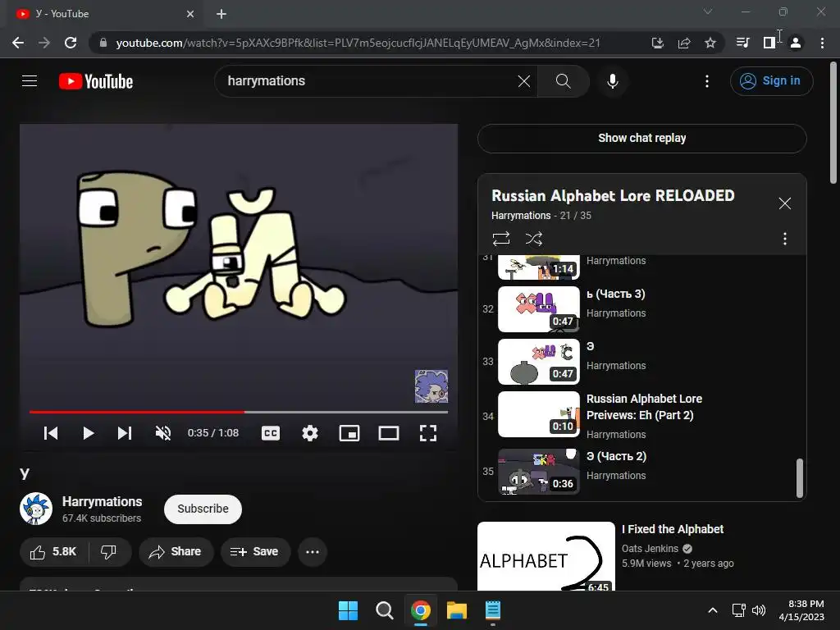Open YouTube settings three-dot menu
Screen dimensions: 840x630
[x=706, y=81]
